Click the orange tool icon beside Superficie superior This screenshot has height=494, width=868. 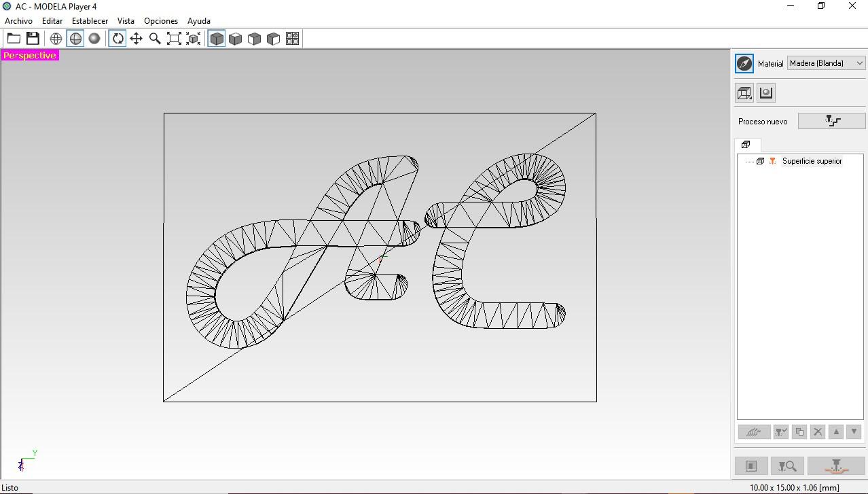(772, 161)
